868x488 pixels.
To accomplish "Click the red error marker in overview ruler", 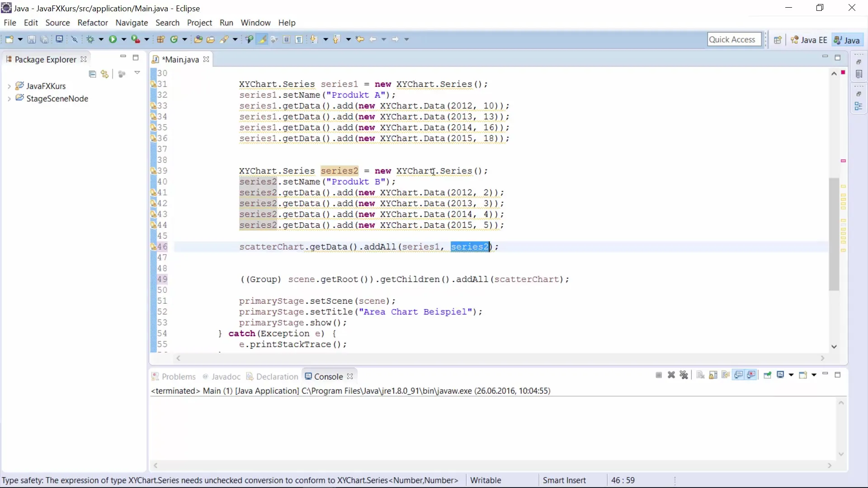I will click(x=843, y=72).
